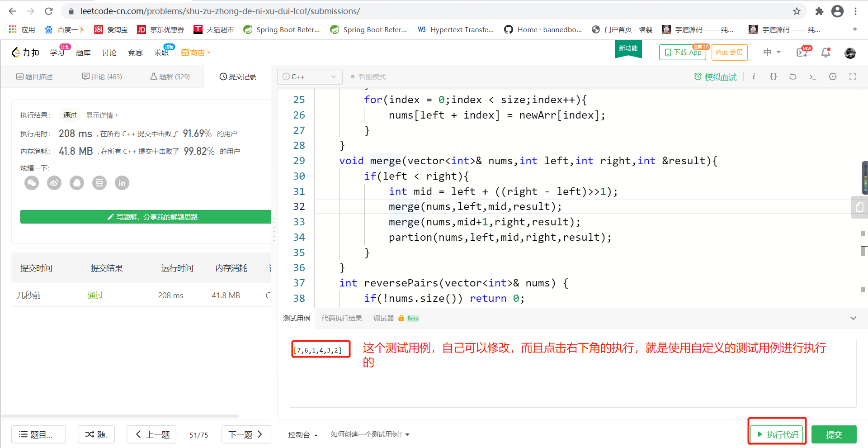
Task: Start 模拟面试 mock interview
Action: tap(715, 77)
